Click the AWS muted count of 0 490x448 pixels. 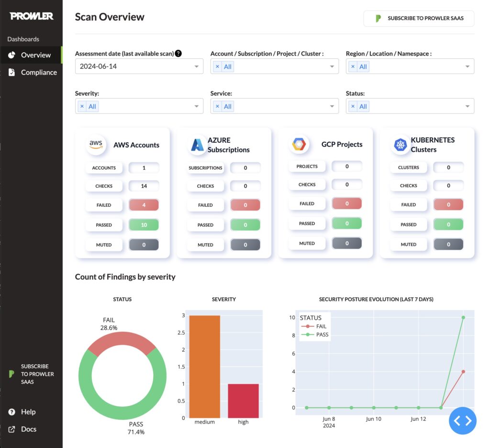[x=144, y=245]
